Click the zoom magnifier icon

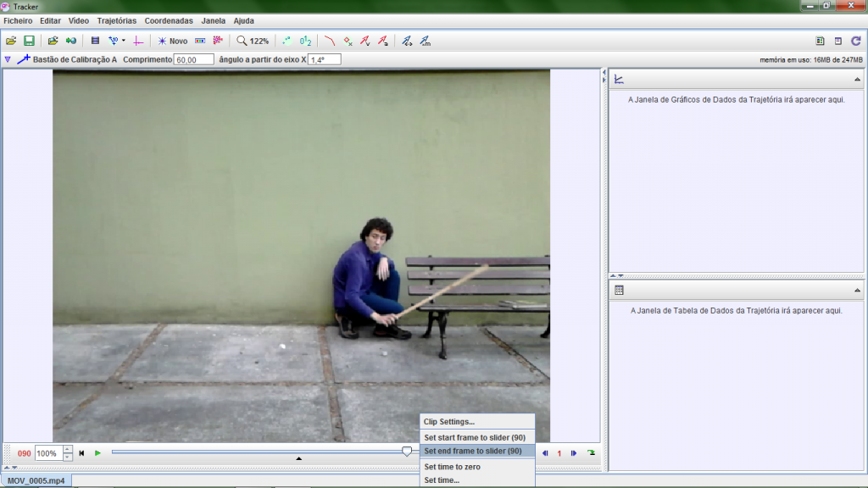(x=242, y=41)
